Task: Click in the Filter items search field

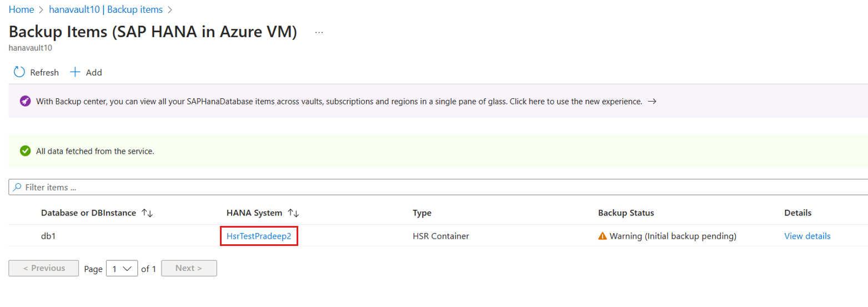Action: (438, 187)
